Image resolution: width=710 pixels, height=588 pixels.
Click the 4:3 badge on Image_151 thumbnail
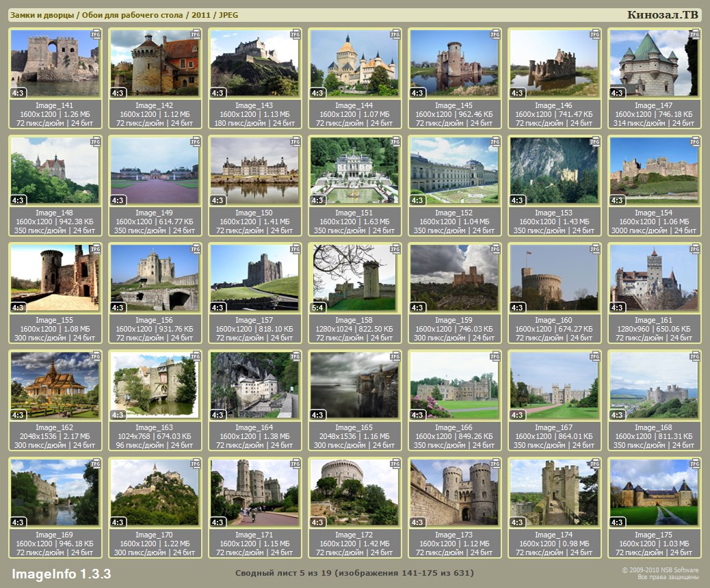point(318,200)
